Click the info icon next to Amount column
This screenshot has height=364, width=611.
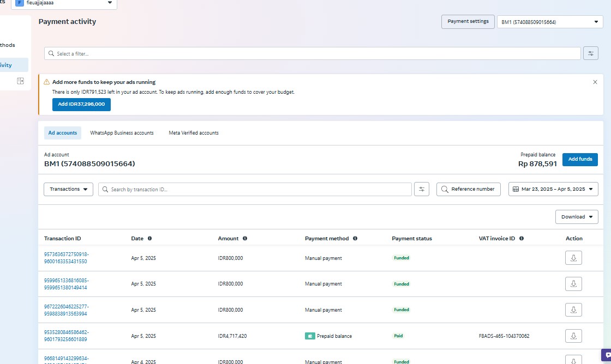coord(245,239)
